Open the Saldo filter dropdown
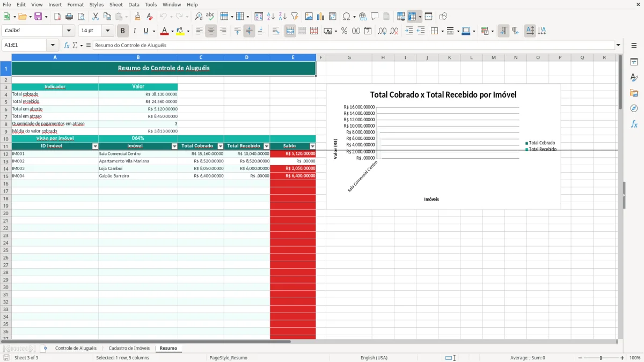Screen dimensions: 644x362 coord(312,146)
